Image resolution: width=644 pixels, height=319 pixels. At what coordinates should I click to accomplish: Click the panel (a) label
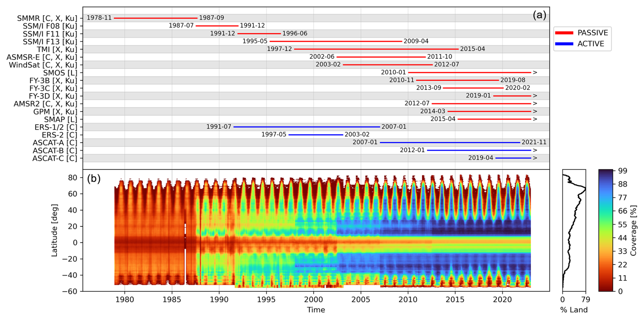539,15
